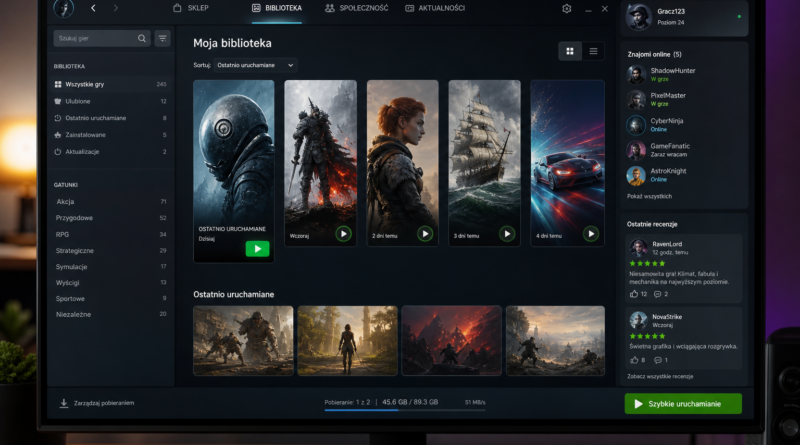The height and width of the screenshot is (445, 800).
Task: Play the game launched 3 dni temu
Action: (x=507, y=234)
